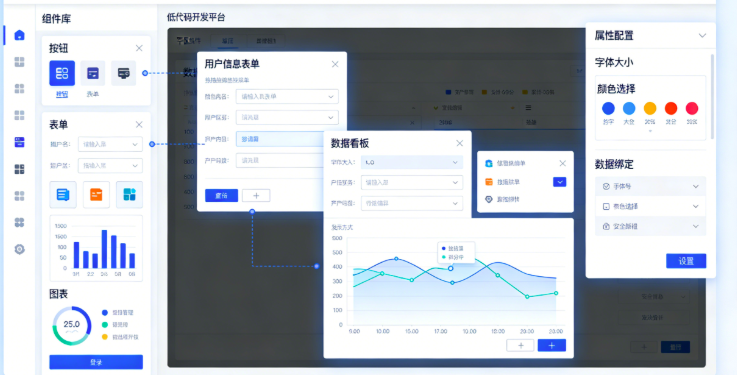The image size is (737, 375).
Task: Click the green legend item beside donut chart
Action: click(115, 325)
